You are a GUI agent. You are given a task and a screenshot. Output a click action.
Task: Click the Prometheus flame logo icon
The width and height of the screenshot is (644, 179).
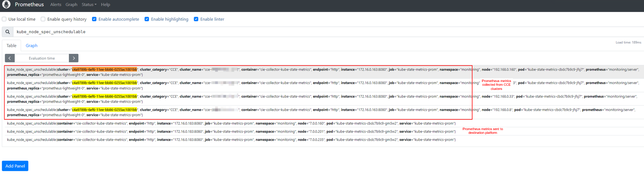click(6, 5)
